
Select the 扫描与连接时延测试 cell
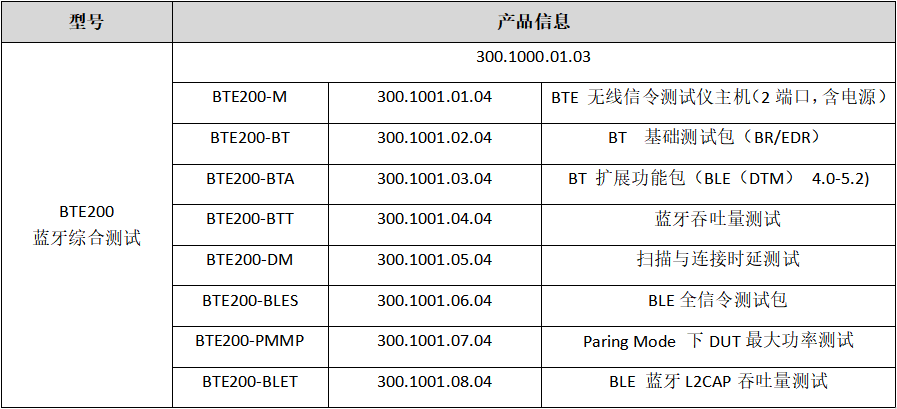click(x=718, y=260)
